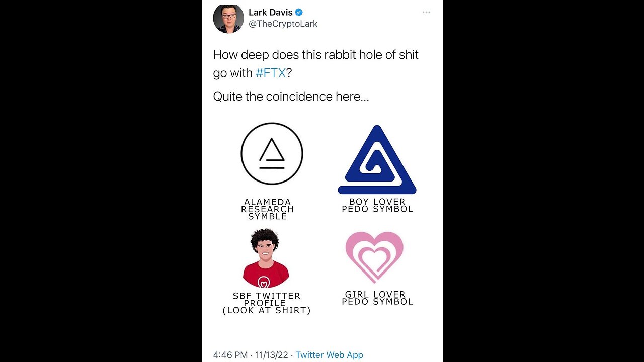Open Lark Davis's profile avatar photo

[x=228, y=19]
